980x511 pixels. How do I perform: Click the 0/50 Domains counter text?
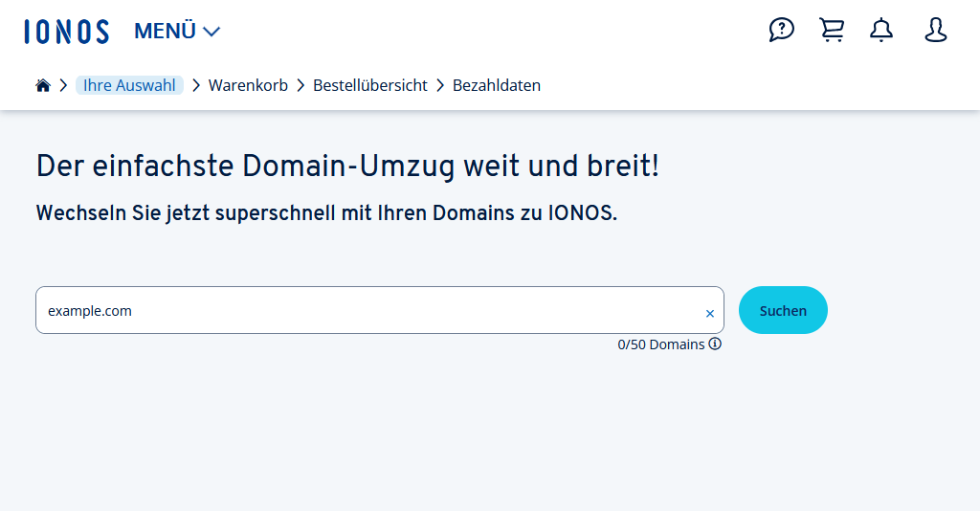[x=660, y=344]
